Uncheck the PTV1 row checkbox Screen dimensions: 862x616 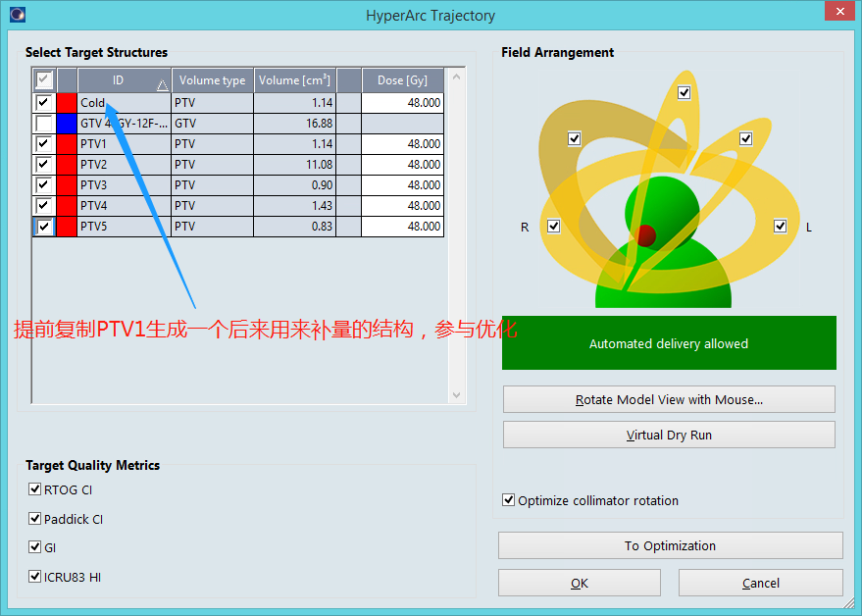click(x=43, y=143)
